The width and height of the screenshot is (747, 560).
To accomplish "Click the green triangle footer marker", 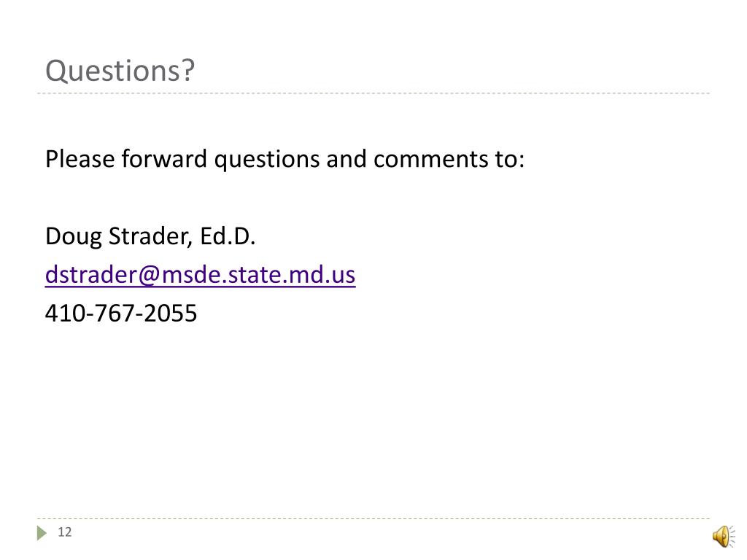I will [x=42, y=533].
